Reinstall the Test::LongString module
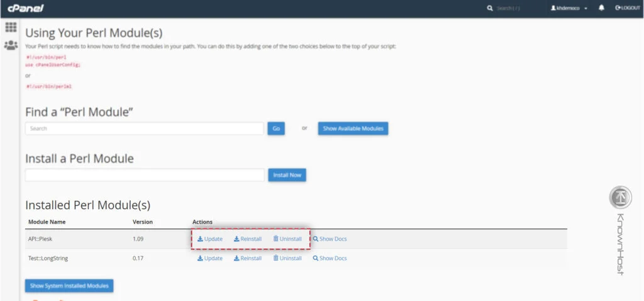Screen dimensions: 644x301 pyautogui.click(x=248, y=258)
